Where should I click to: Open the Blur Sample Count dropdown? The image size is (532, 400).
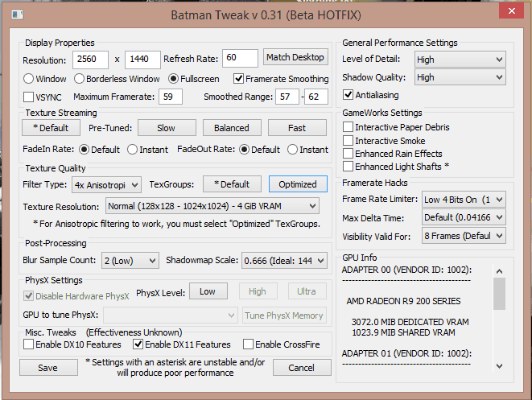[x=130, y=260]
